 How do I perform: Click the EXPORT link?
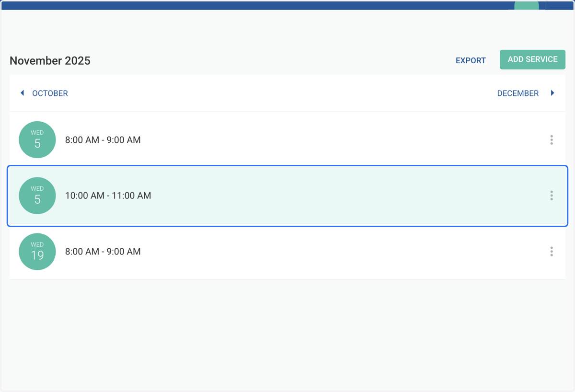(x=471, y=60)
